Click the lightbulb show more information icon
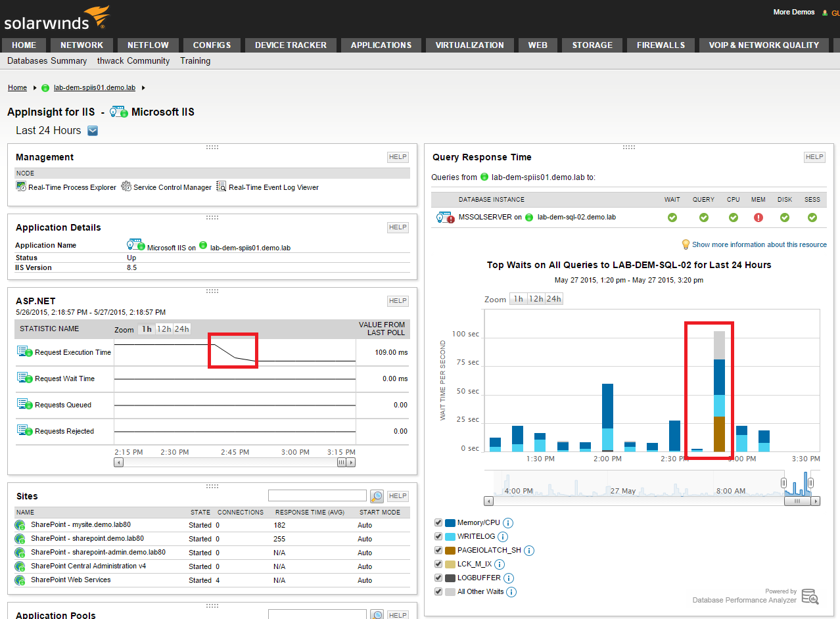This screenshot has width=840, height=619. pyautogui.click(x=686, y=244)
